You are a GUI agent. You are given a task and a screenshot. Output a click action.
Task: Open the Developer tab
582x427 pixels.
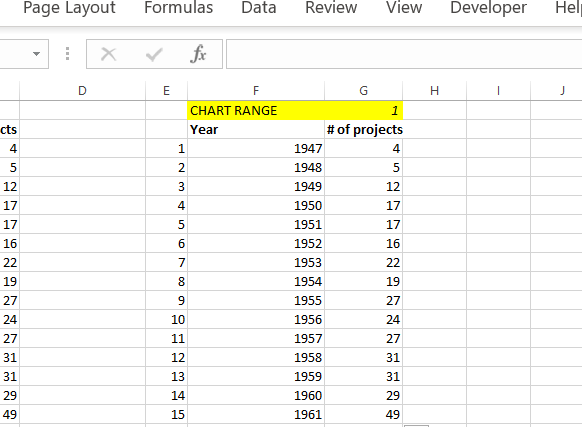coord(488,7)
